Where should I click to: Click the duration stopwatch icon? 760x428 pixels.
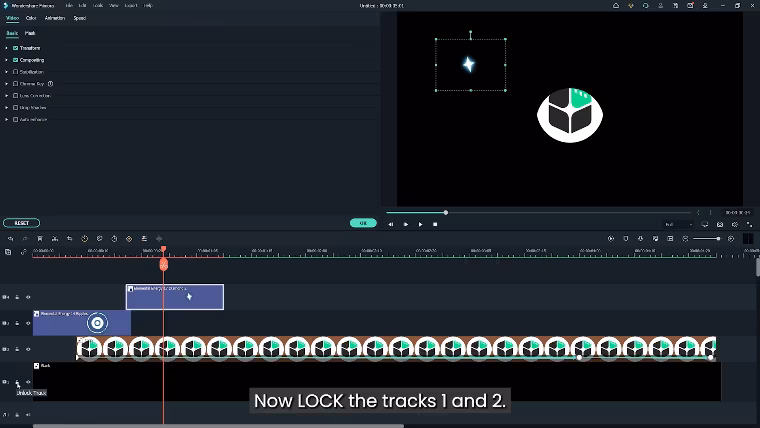coord(114,238)
